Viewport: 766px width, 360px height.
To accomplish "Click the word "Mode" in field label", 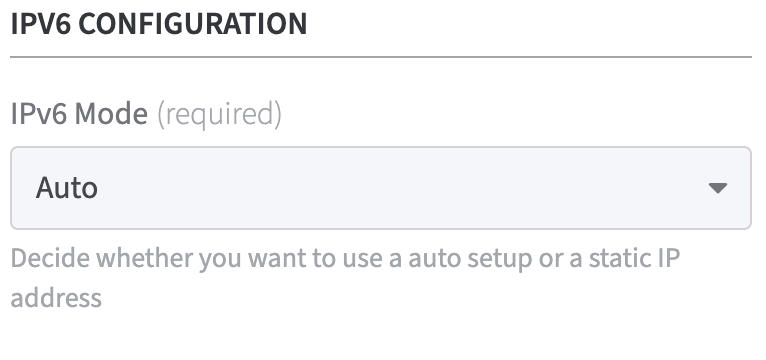I will pyautogui.click(x=111, y=114).
